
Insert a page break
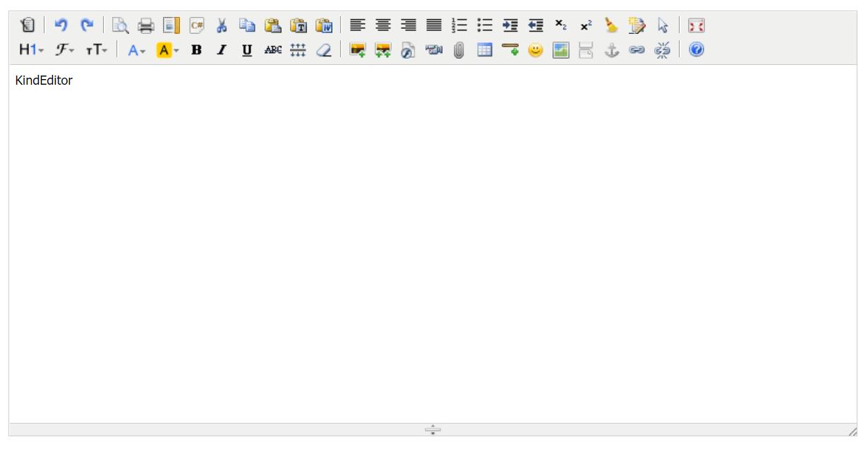click(x=585, y=50)
